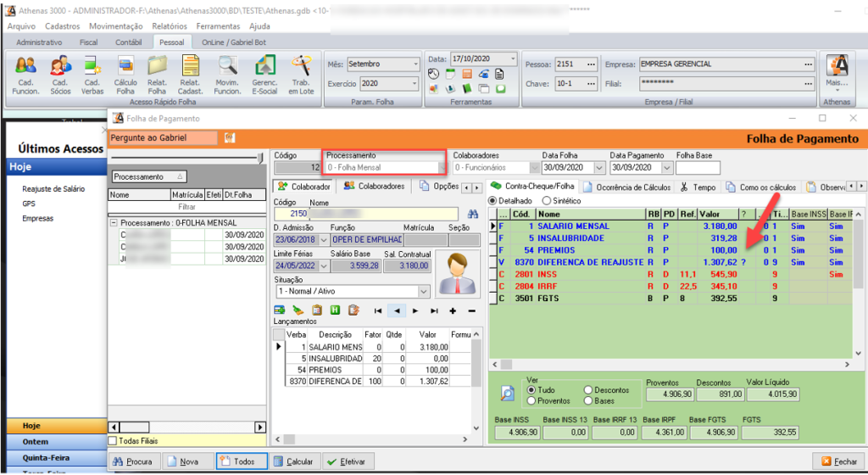This screenshot has height=475, width=868.
Task: Open the Mês dropdown showing Setembro
Action: [415, 64]
